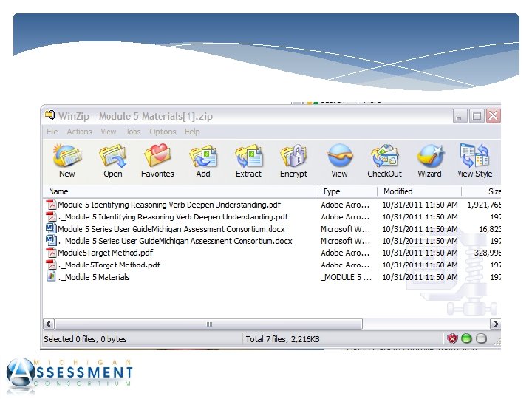Click the red shield status bar icon
The width and height of the screenshot is (532, 399).
tap(452, 338)
